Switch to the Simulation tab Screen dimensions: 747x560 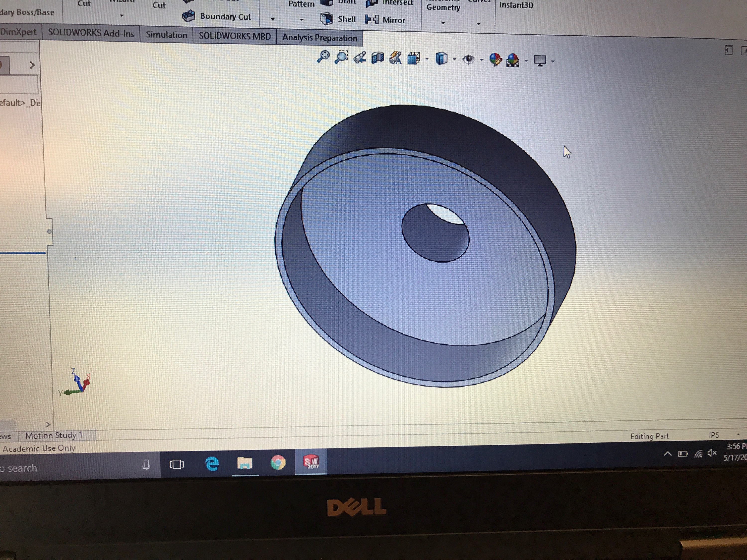[166, 35]
